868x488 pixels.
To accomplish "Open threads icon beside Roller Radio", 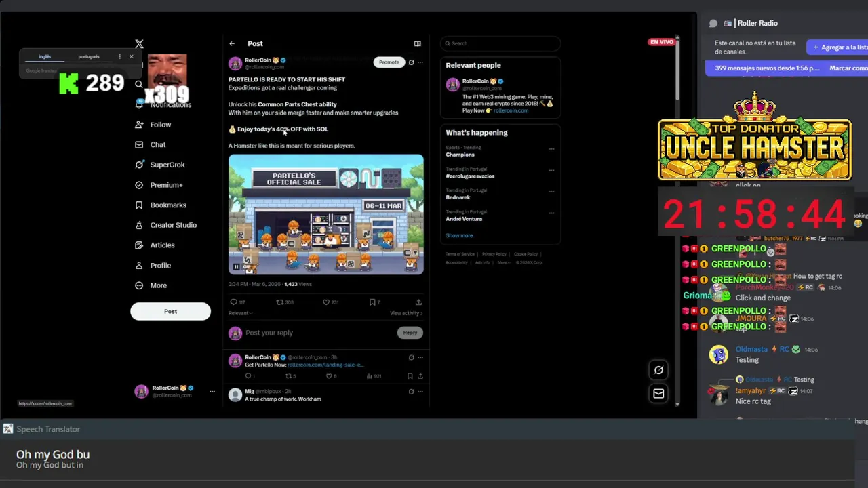I will pyautogui.click(x=713, y=23).
